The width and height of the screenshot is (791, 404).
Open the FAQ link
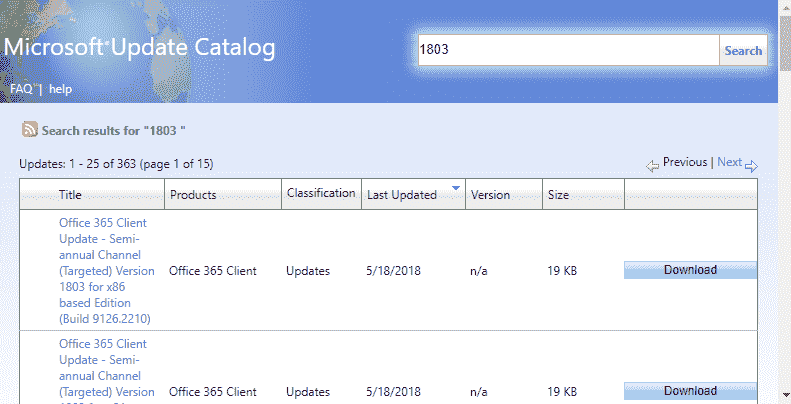21,89
